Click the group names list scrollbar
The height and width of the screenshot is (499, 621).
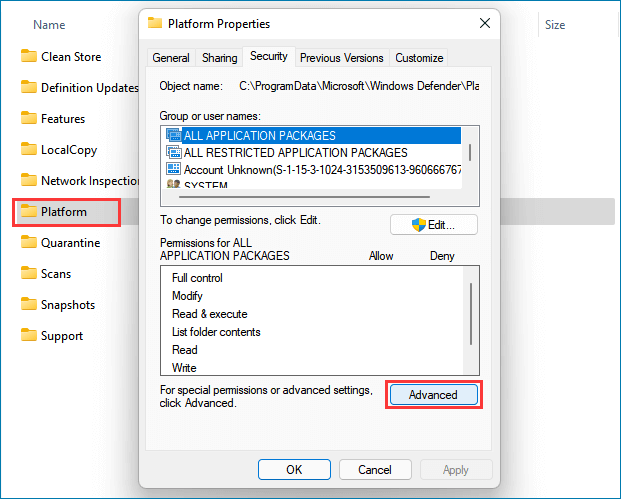pyautogui.click(x=470, y=150)
